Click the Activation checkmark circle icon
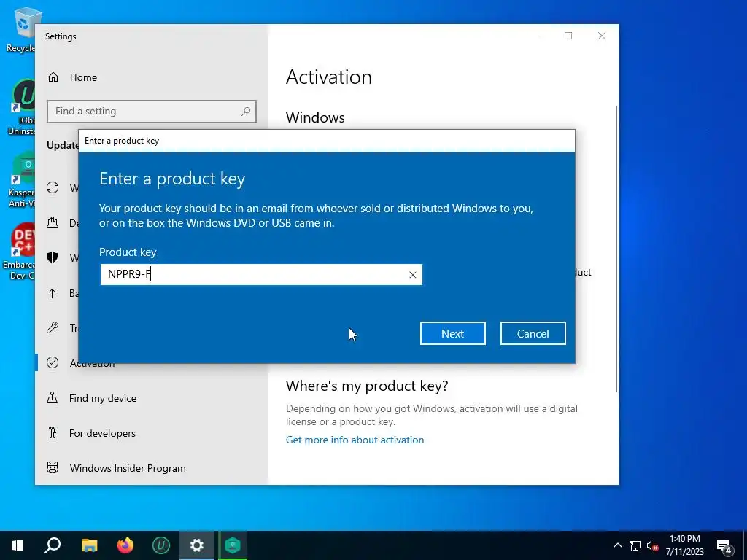This screenshot has height=560, width=747. click(53, 362)
